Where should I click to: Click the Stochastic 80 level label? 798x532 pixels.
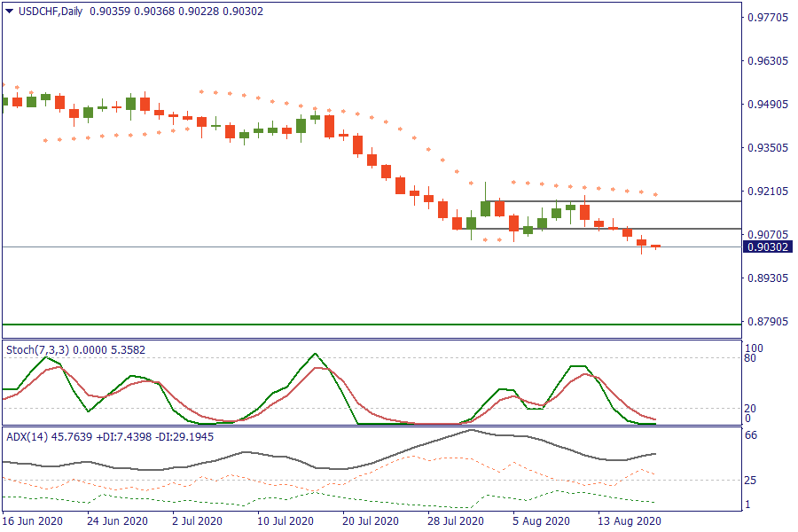pos(750,358)
